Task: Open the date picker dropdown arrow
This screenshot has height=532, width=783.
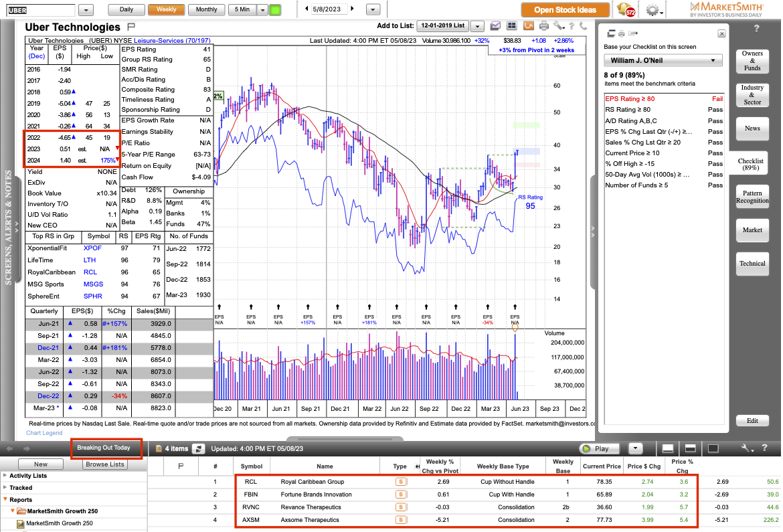Action: (x=373, y=9)
